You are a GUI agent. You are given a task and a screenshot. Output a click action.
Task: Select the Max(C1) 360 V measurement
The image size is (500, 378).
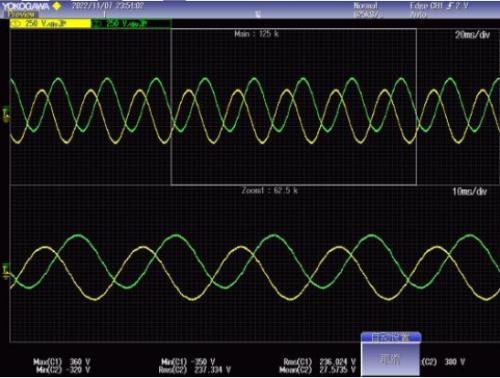tap(62, 362)
